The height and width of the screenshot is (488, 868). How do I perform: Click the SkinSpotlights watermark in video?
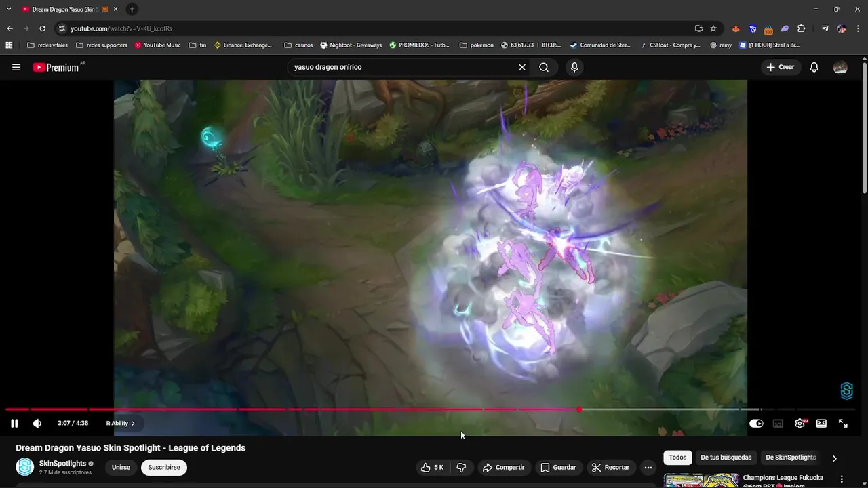coord(846,390)
